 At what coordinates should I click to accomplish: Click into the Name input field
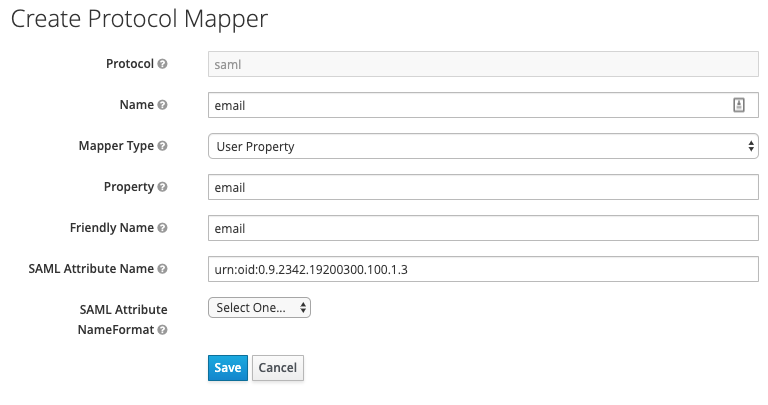(483, 105)
